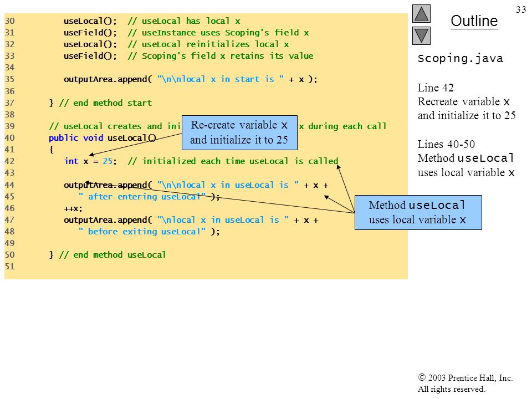Click line 44 outputArea.append statement
Viewport: 532px width, 399px height.
point(196,185)
